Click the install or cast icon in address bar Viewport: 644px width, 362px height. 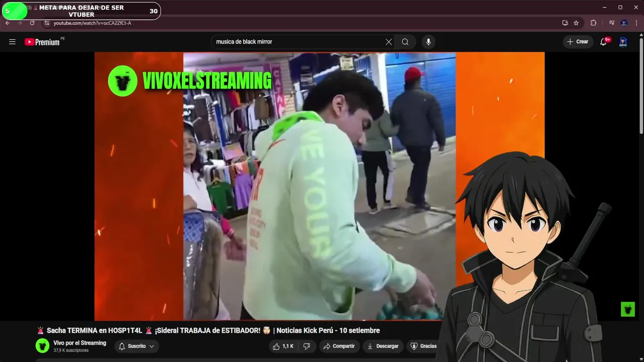[x=565, y=23]
